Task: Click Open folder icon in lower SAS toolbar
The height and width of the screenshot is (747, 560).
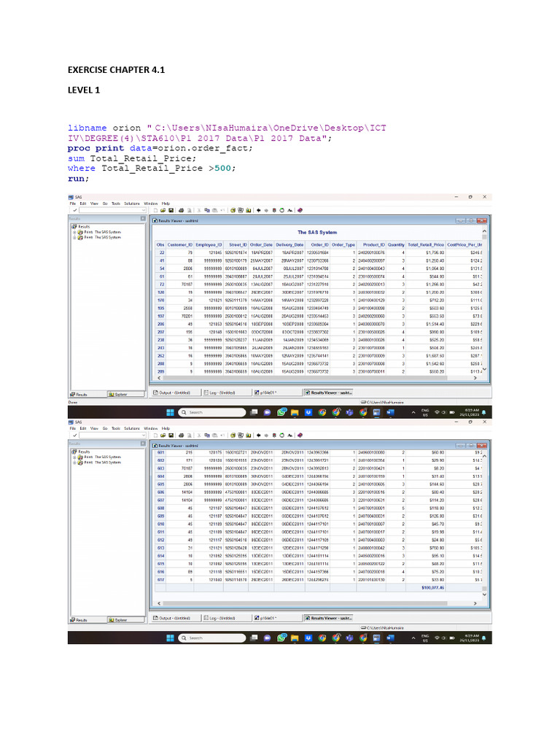Action: click(163, 435)
